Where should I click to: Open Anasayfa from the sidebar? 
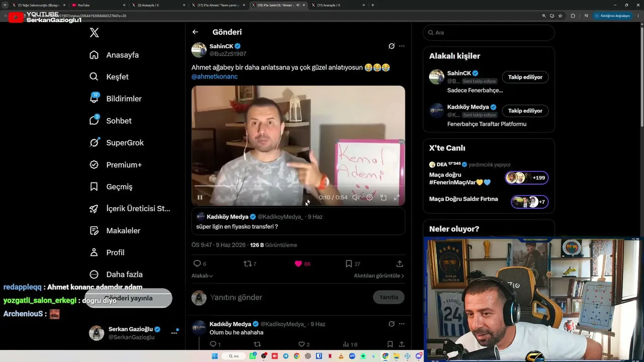coord(114,55)
